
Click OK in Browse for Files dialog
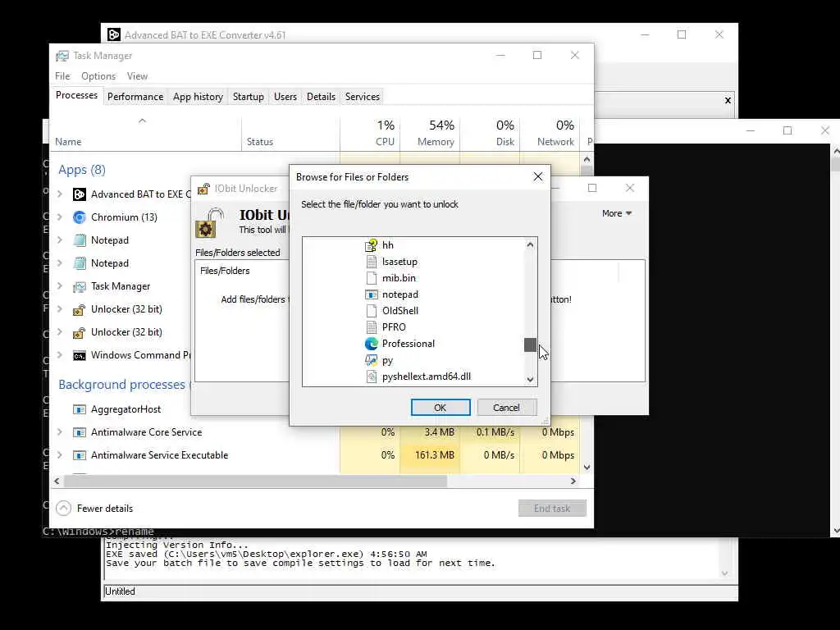point(441,408)
